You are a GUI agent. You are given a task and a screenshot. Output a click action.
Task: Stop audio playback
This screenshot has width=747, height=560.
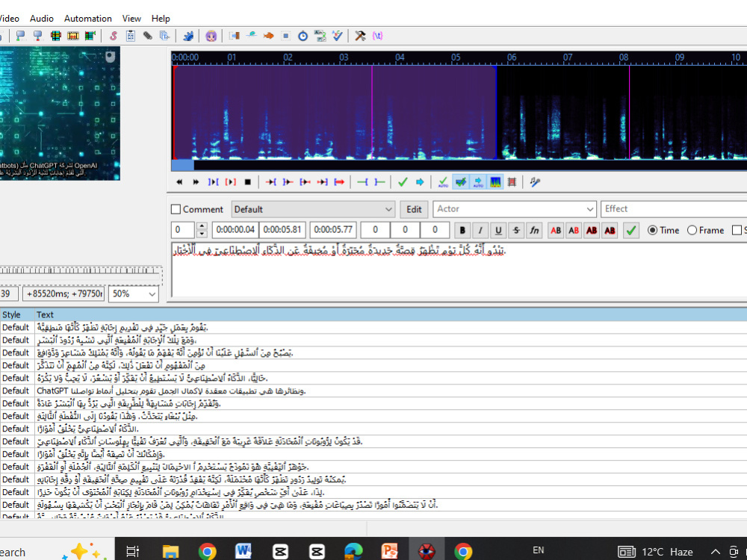click(x=247, y=182)
